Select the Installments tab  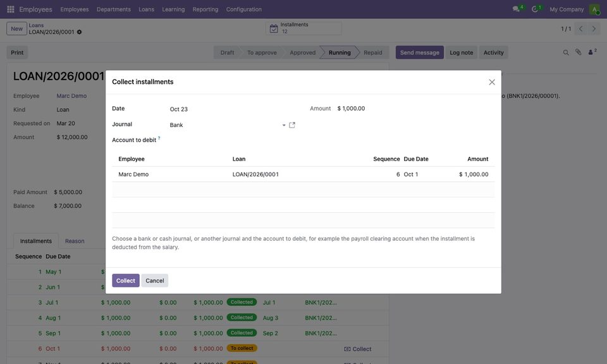pos(36,241)
